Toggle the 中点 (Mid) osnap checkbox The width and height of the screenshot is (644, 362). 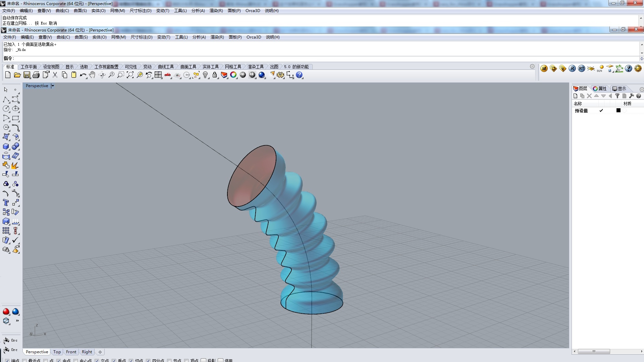point(58,361)
